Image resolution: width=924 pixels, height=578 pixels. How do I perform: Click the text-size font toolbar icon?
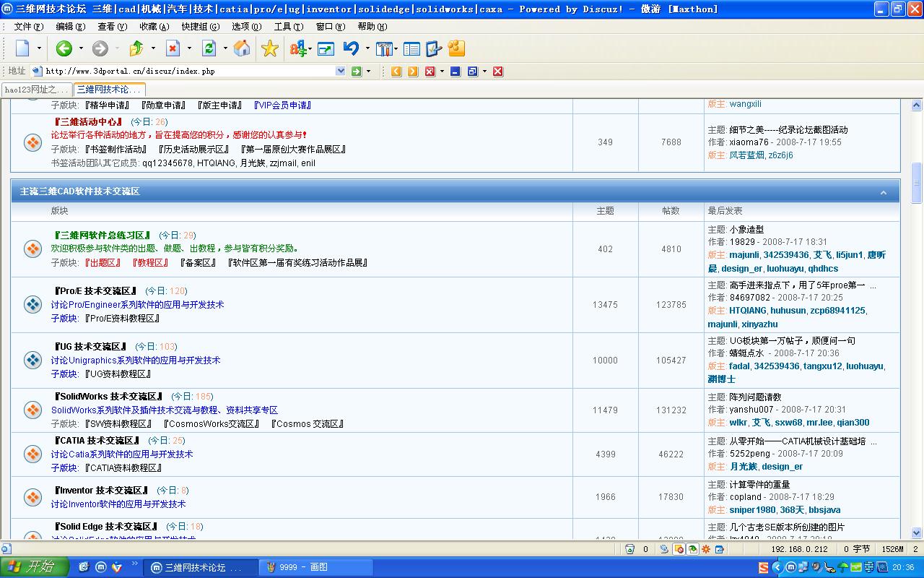click(x=298, y=48)
